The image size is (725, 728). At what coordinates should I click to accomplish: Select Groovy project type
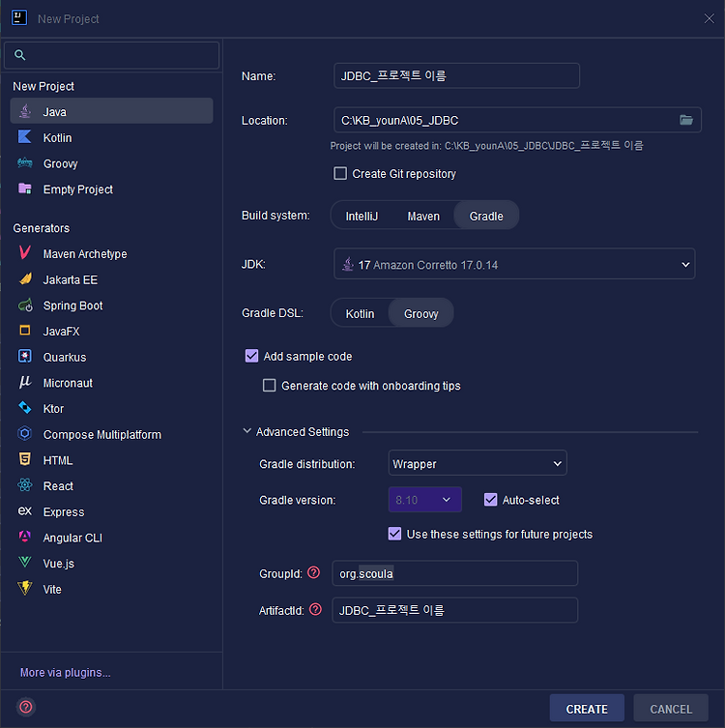pos(111,163)
